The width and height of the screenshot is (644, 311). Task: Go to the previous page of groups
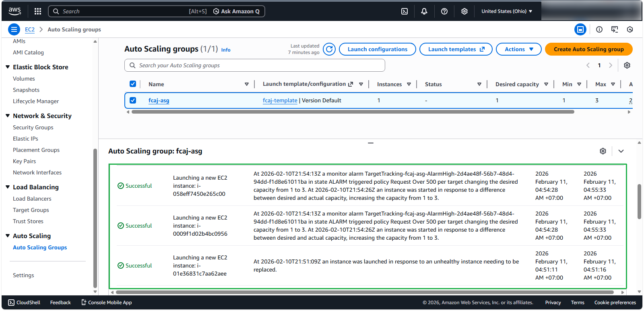coord(588,65)
